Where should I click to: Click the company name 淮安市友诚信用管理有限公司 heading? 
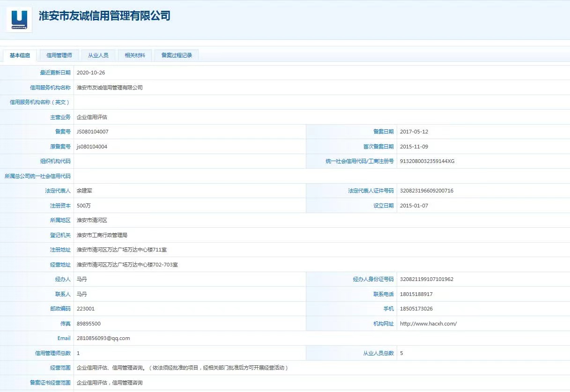click(104, 16)
